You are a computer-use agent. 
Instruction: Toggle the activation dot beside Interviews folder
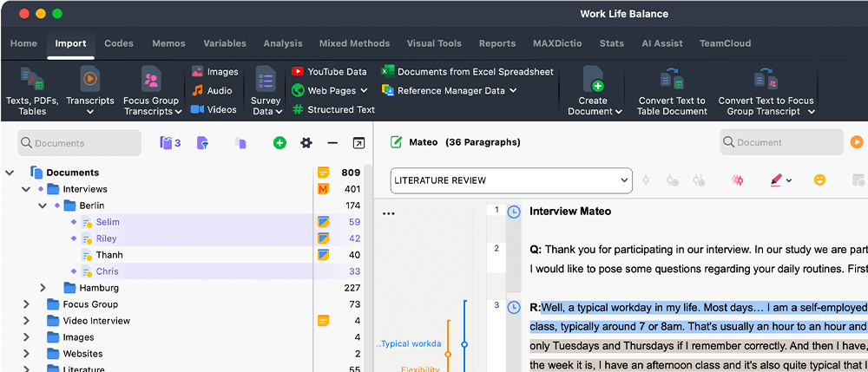[41, 189]
